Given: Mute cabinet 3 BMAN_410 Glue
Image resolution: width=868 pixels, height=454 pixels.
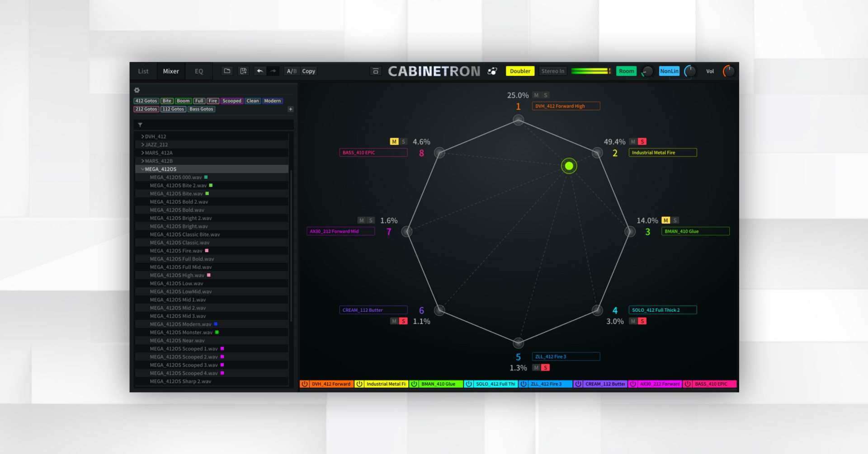Looking at the screenshot, I should (665, 220).
